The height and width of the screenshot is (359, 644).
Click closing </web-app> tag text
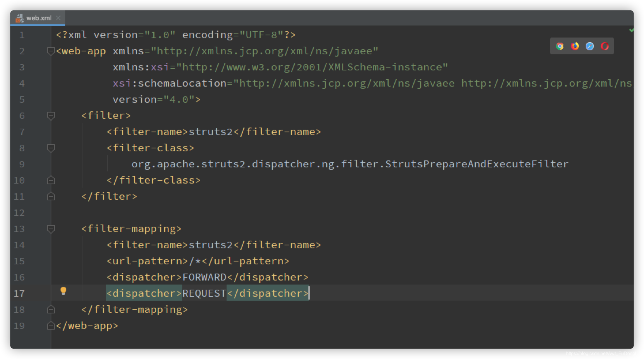[87, 326]
